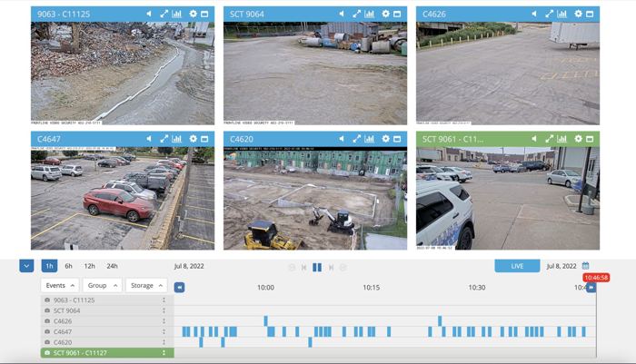
Task: Toggle speaker on the SCT 9064 camera
Action: pyautogui.click(x=342, y=14)
